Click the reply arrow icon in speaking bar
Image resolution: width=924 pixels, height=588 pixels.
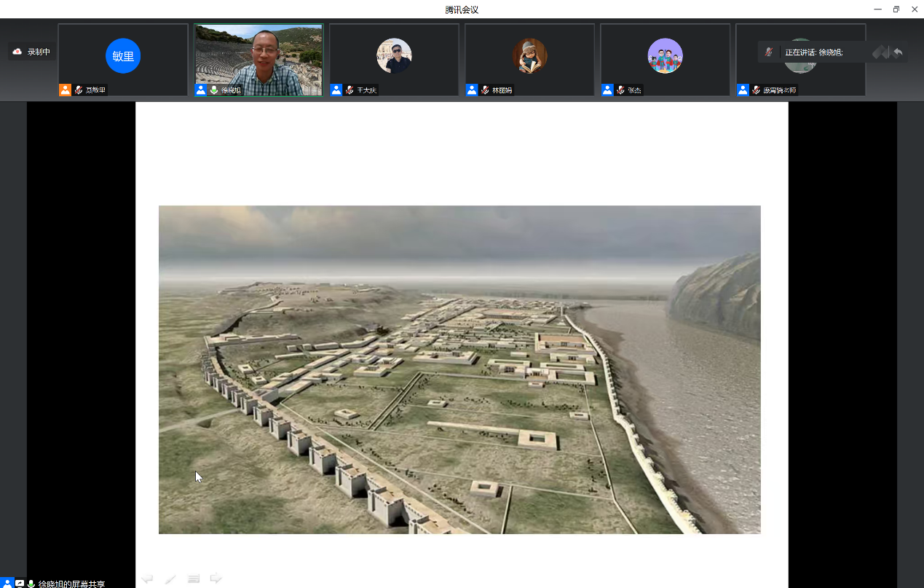pyautogui.click(x=898, y=52)
